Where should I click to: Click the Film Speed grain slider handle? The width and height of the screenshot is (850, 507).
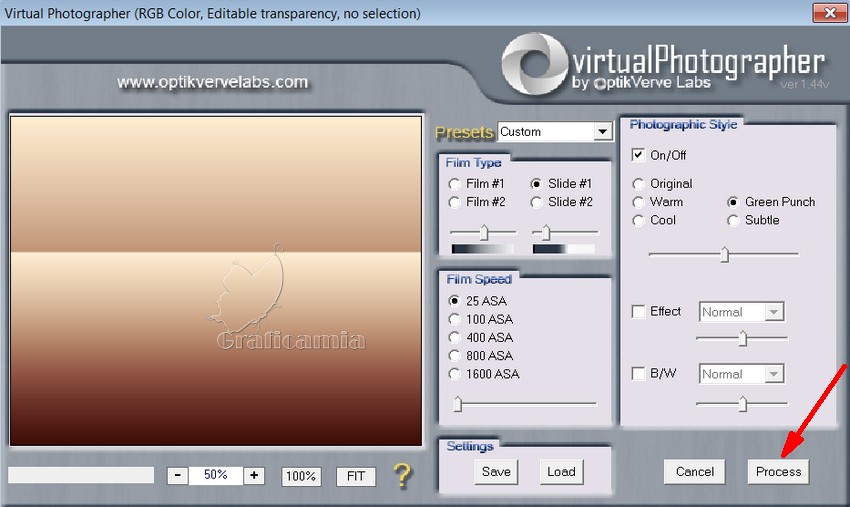[x=458, y=404]
